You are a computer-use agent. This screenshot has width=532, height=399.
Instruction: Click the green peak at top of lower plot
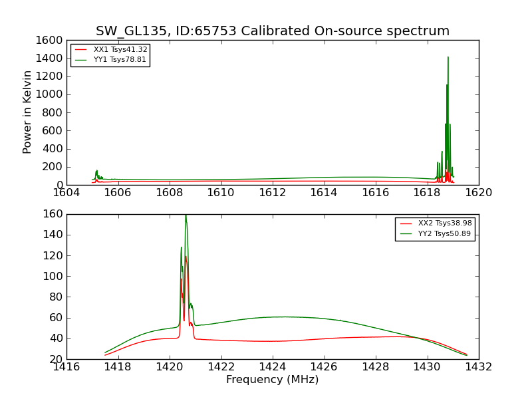coord(186,216)
